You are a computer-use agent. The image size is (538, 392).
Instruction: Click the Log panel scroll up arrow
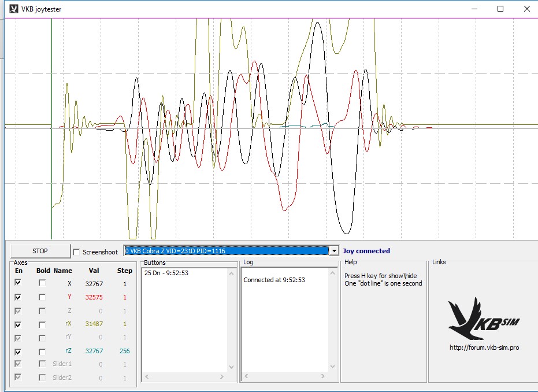coord(332,273)
